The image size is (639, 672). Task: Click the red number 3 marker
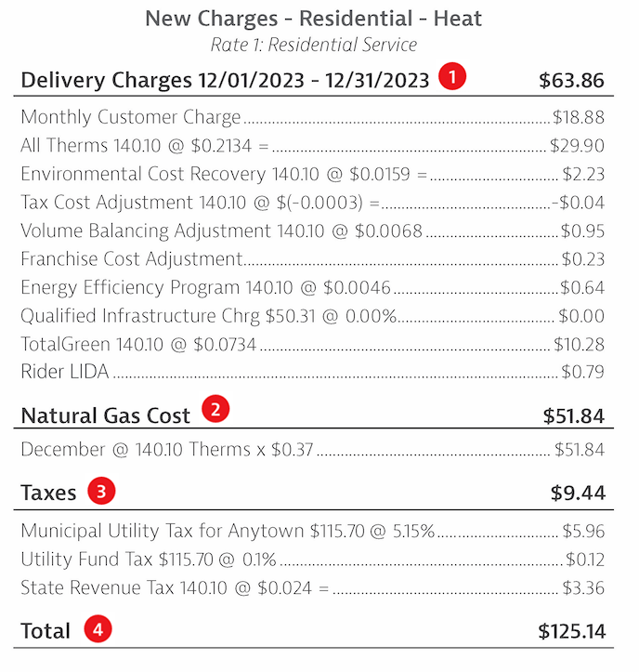click(x=101, y=490)
